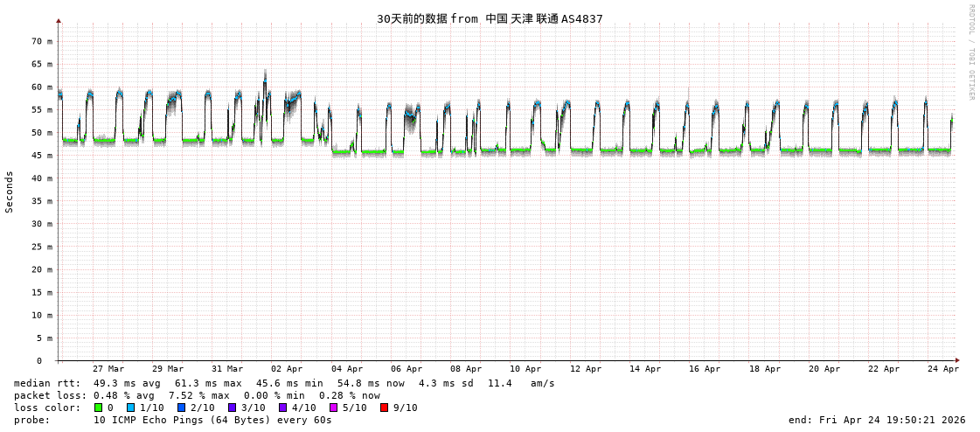Screen dimensions: 980x432
Task: Pick the purple 3/10 loss swatch
Action: 232,408
